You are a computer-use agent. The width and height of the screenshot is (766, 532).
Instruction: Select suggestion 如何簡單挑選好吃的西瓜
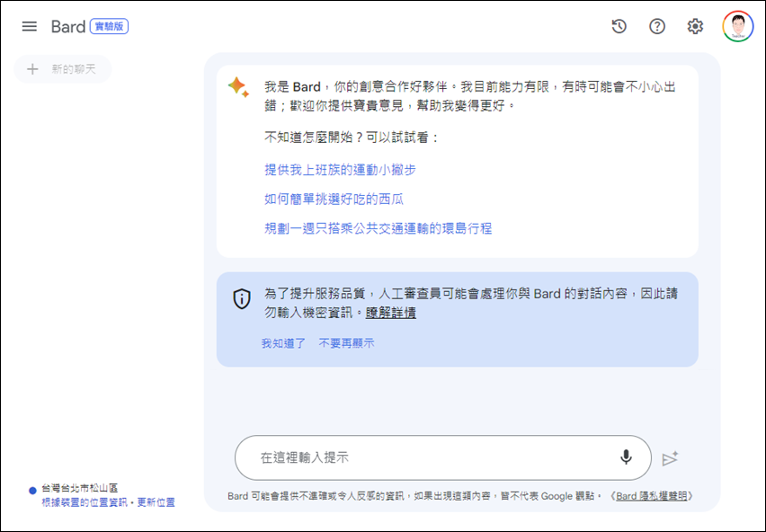(334, 199)
